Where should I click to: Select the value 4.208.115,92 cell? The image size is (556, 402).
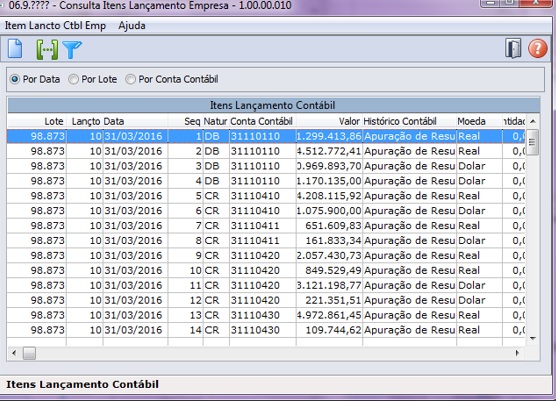329,196
